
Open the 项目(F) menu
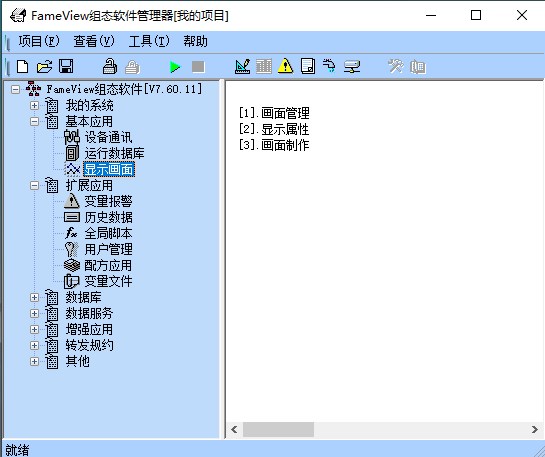pyautogui.click(x=39, y=41)
